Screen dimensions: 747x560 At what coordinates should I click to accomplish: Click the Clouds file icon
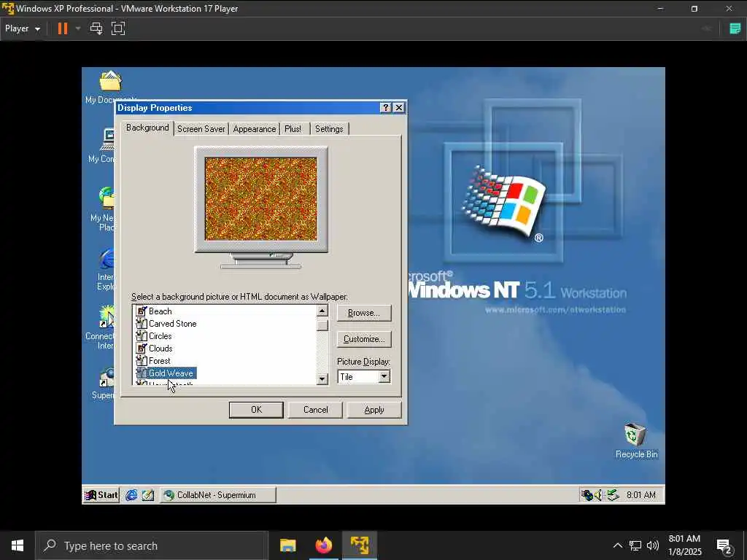(141, 349)
